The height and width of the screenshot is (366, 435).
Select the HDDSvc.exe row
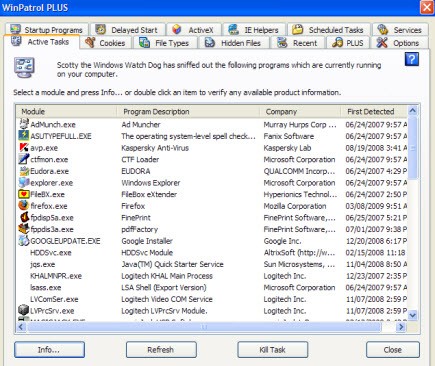click(x=212, y=253)
